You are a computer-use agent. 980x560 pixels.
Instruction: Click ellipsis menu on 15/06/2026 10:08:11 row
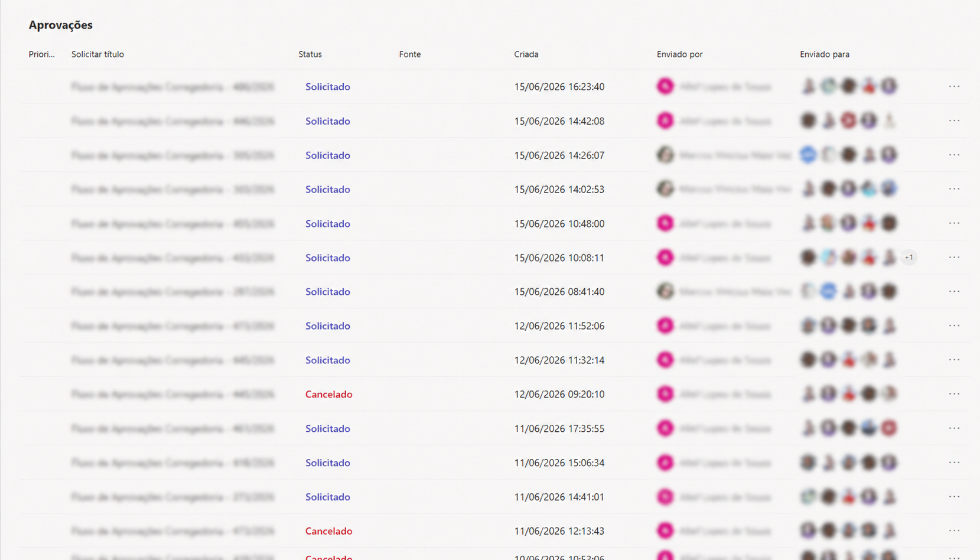tap(954, 258)
